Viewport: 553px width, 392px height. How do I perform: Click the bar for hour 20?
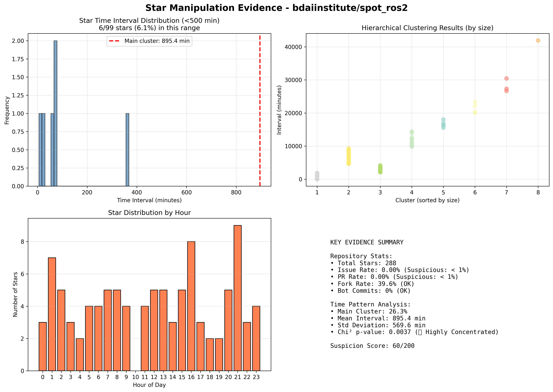(x=228, y=330)
